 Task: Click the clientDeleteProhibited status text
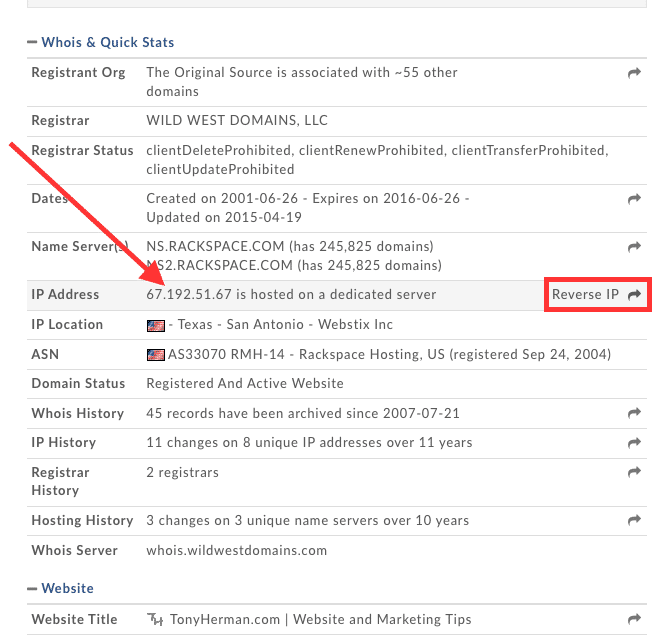(219, 150)
